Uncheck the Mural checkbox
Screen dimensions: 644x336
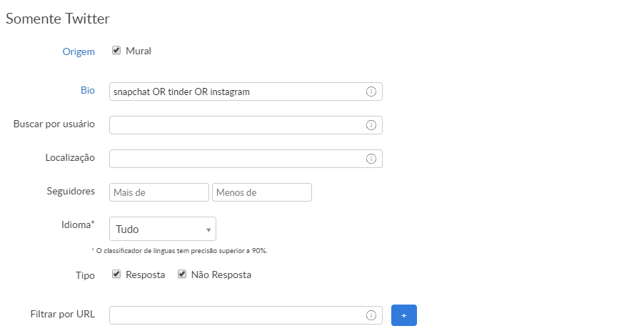[x=116, y=51]
